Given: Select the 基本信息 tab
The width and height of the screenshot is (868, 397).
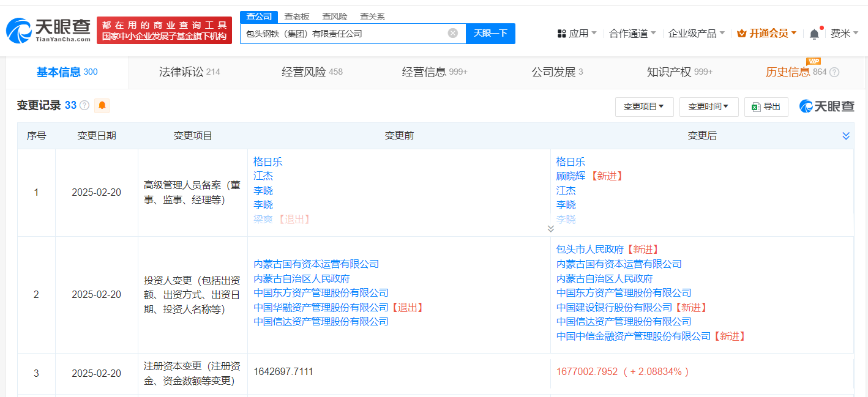Looking at the screenshot, I should [67, 72].
